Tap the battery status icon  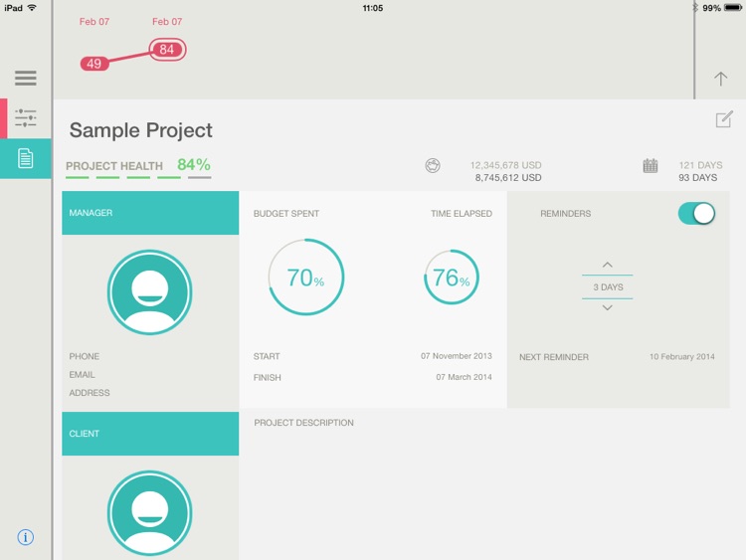tap(733, 8)
